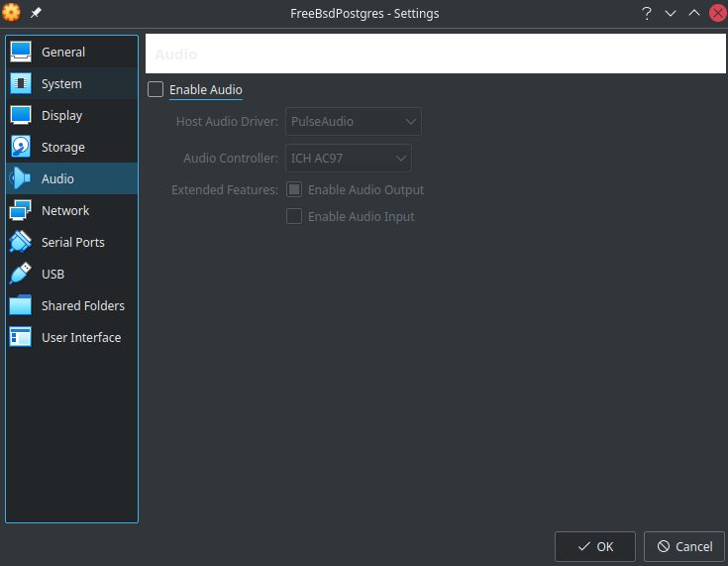Click the System chip icon
The width and height of the screenshot is (728, 566).
click(21, 83)
